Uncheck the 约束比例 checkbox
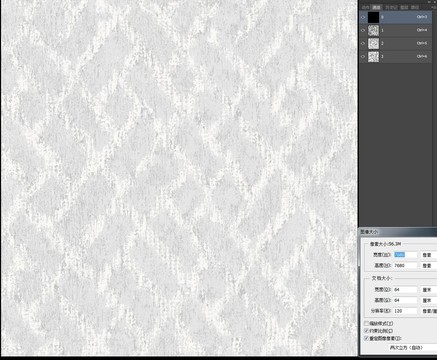This screenshot has width=437, height=360. pyautogui.click(x=366, y=331)
